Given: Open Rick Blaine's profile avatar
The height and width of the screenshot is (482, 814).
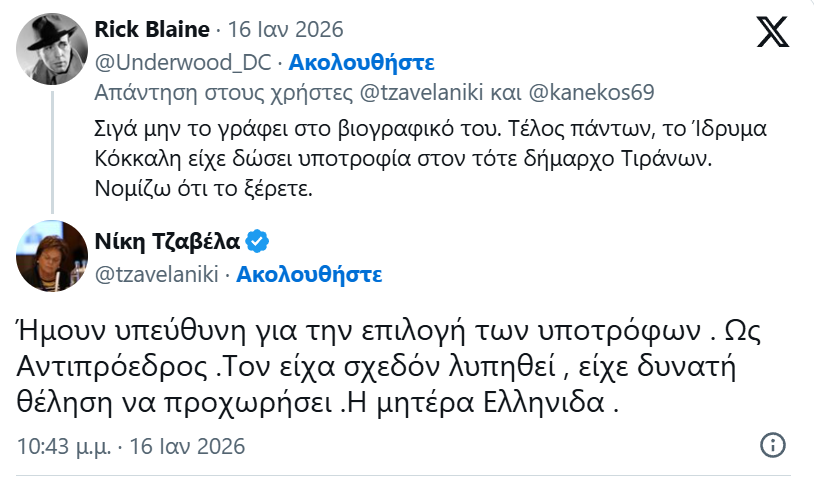Looking at the screenshot, I should [x=52, y=49].
